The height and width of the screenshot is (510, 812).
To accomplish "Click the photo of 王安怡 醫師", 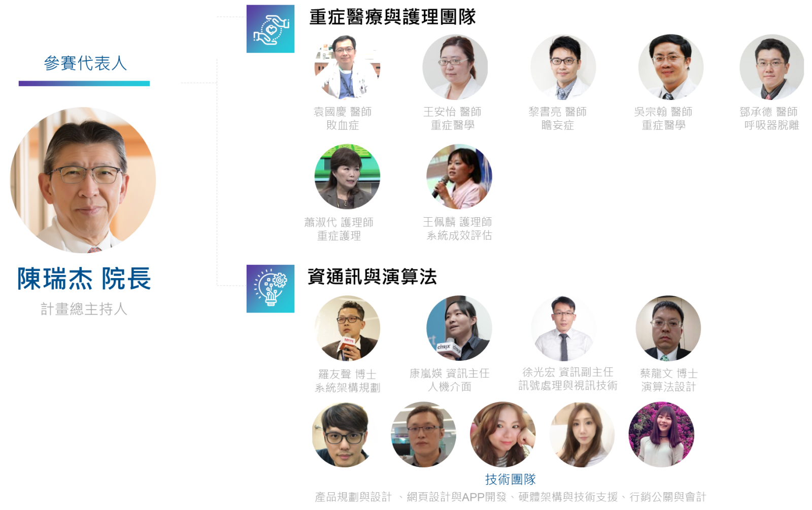I will (455, 67).
